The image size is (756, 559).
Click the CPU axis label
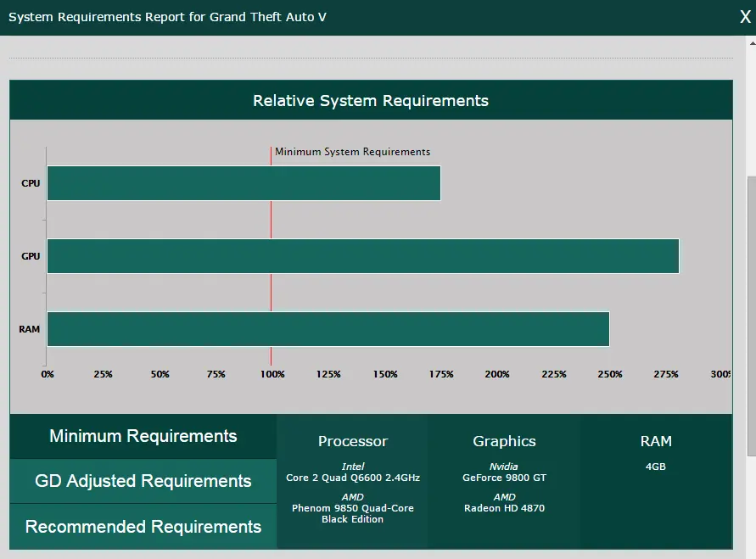(x=31, y=183)
